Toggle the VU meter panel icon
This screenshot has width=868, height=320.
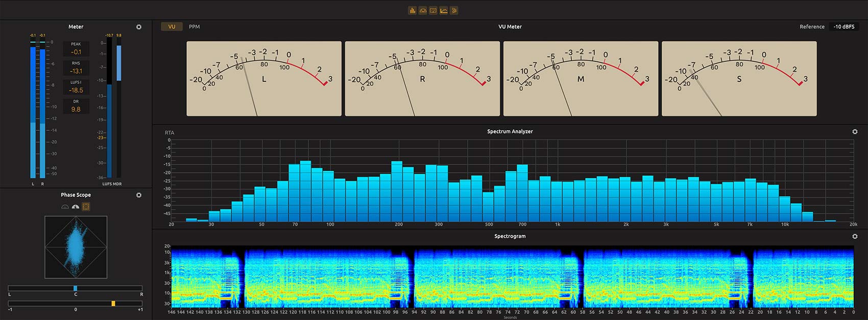(433, 11)
